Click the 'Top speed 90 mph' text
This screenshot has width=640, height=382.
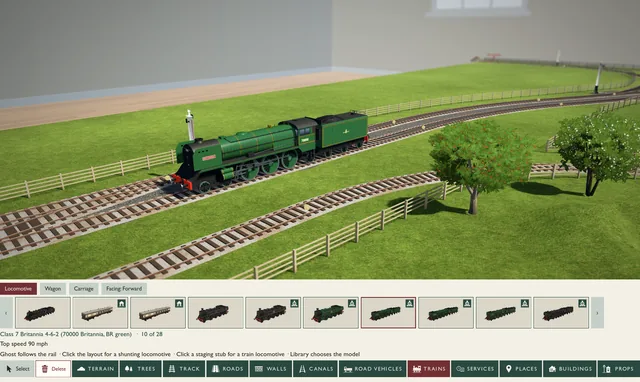(24, 344)
